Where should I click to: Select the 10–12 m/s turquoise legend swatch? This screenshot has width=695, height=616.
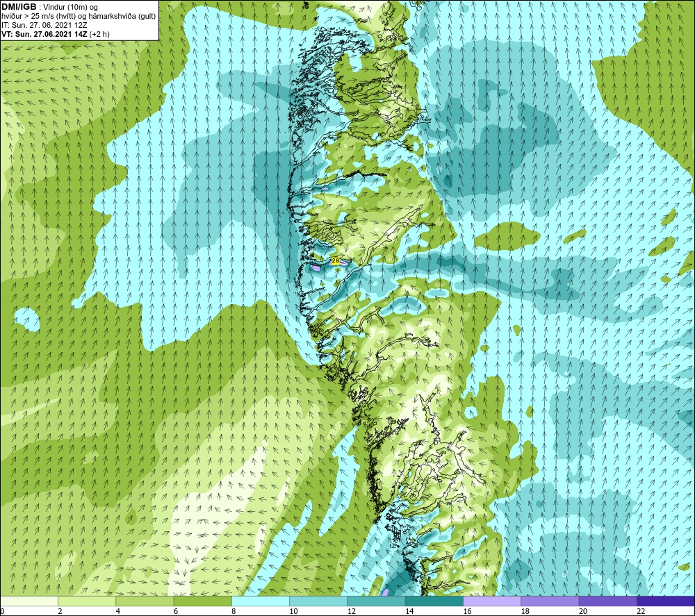[318, 601]
